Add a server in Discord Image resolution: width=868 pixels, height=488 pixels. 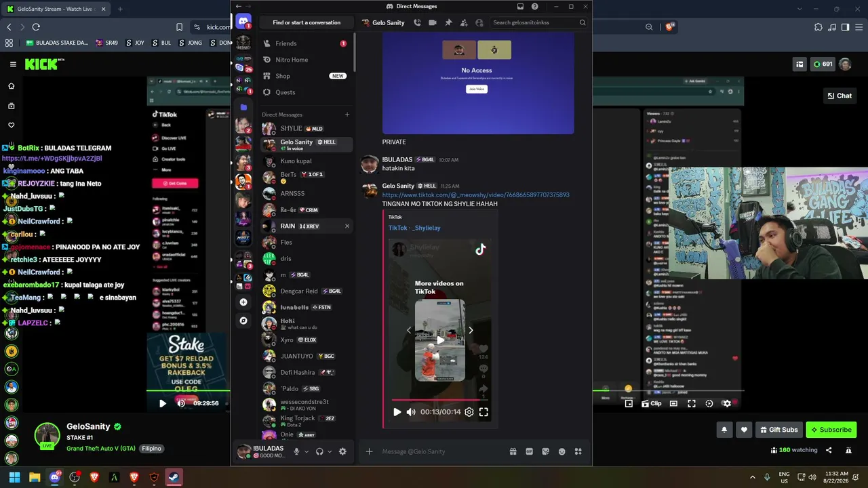pos(243,302)
